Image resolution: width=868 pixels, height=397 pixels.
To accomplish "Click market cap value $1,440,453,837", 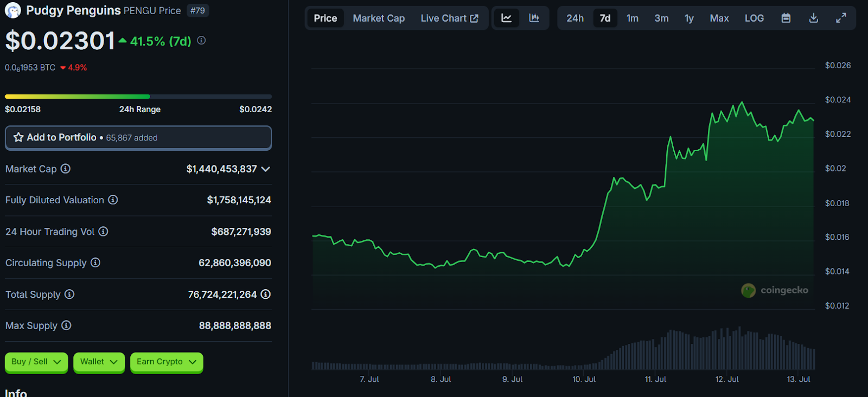I will click(x=221, y=169).
